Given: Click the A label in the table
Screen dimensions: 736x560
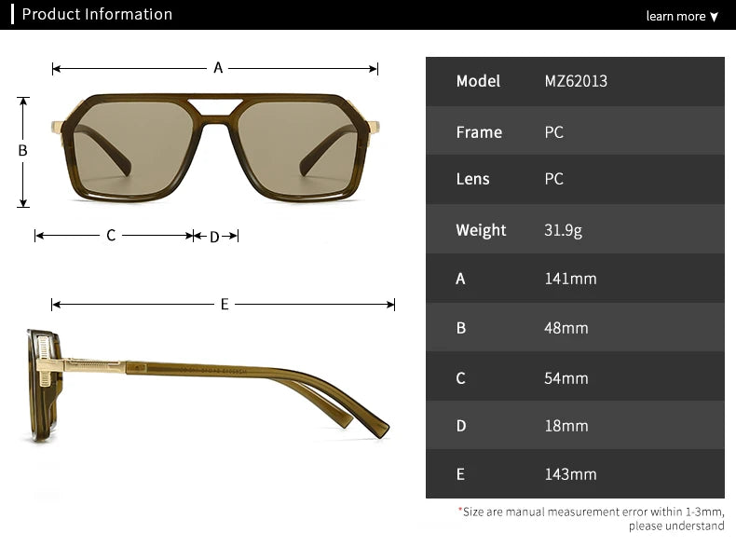Looking at the screenshot, I should [x=460, y=279].
